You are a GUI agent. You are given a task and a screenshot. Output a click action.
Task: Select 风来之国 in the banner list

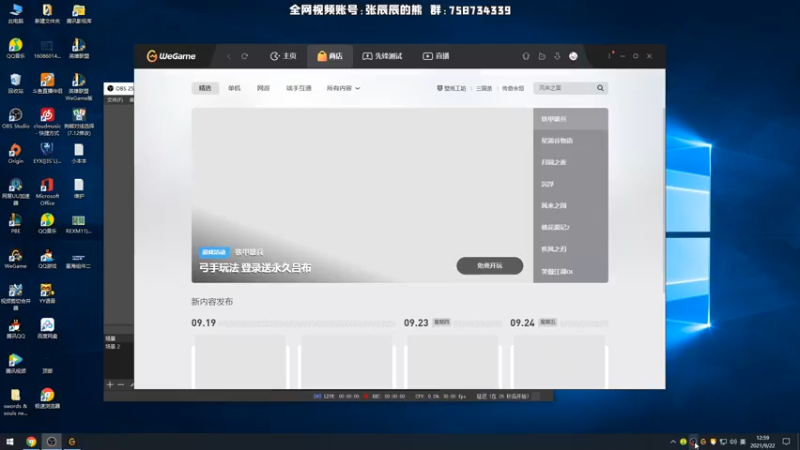pos(570,206)
